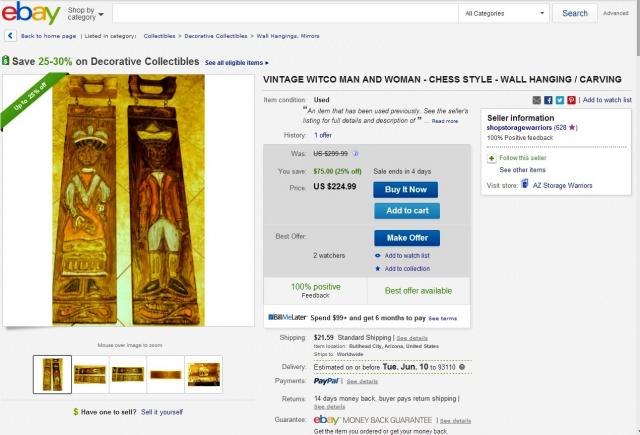Click the Buy It Now button
The image size is (640, 435).
click(405, 190)
